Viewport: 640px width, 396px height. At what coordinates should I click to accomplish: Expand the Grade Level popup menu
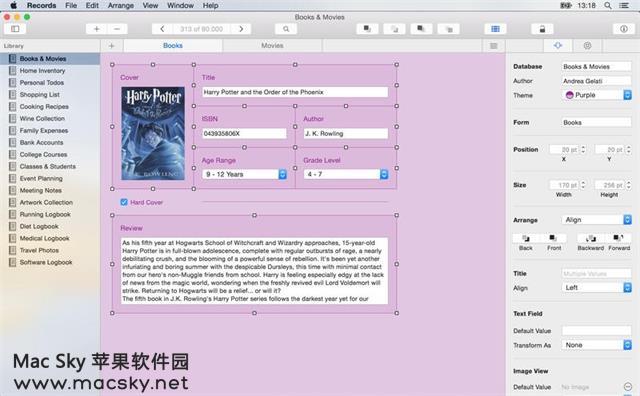[x=346, y=174]
